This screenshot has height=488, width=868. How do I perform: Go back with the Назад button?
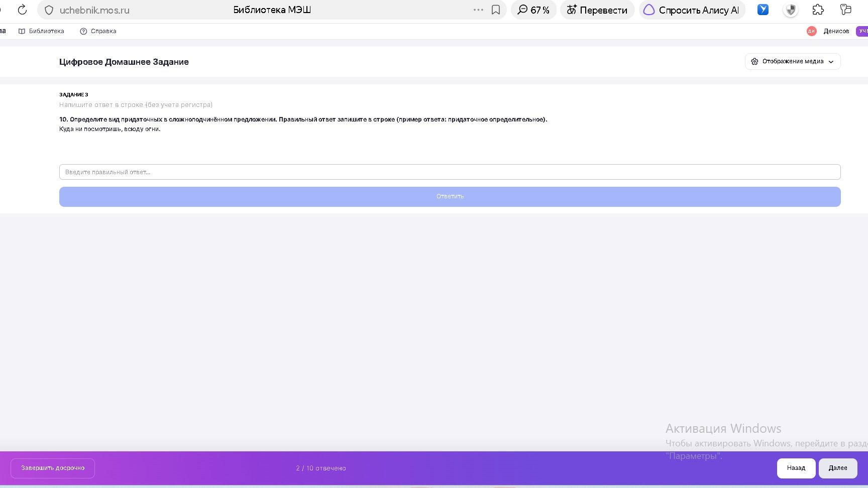click(796, 468)
